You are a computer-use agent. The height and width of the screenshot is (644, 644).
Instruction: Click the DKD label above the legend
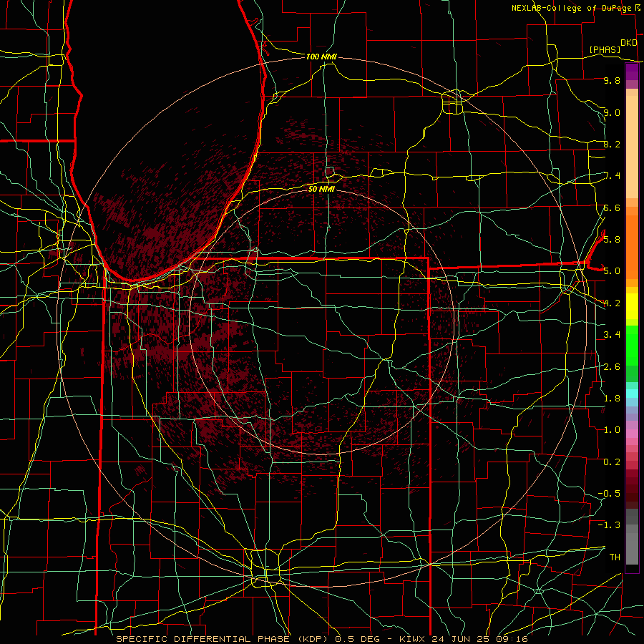click(628, 43)
